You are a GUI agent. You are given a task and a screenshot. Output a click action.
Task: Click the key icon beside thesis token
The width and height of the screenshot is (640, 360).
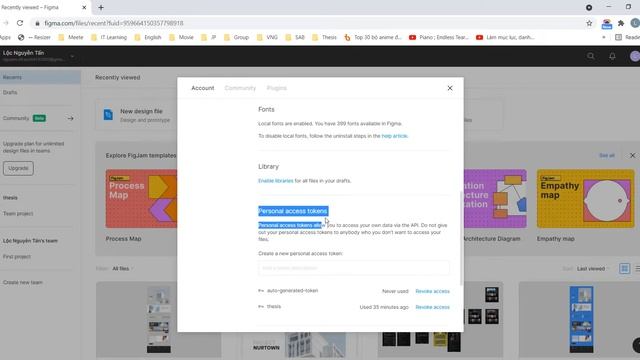[x=261, y=307]
